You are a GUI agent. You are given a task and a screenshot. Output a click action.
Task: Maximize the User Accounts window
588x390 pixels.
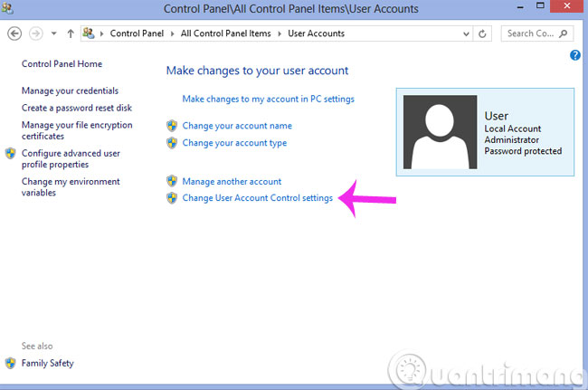pos(540,6)
